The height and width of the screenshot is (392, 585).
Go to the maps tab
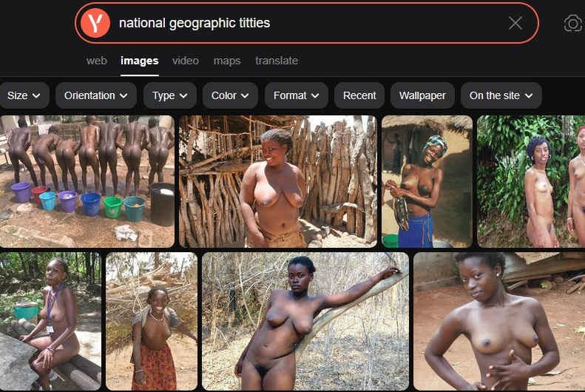pyautogui.click(x=227, y=61)
